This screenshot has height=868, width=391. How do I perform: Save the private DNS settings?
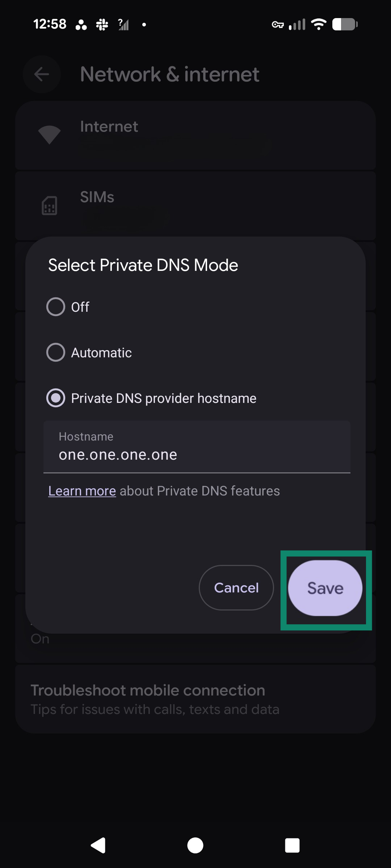pos(325,588)
